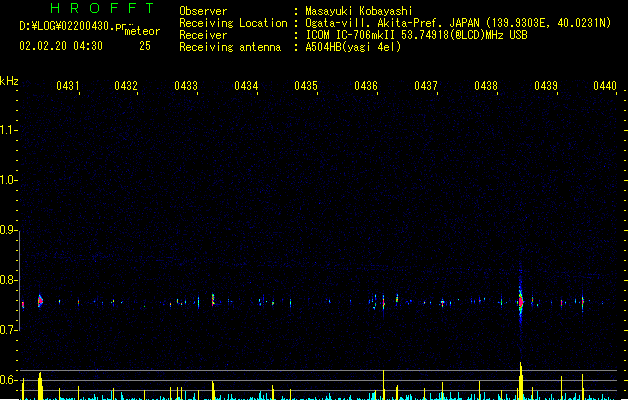Click the 0435 time marker

click(x=306, y=86)
